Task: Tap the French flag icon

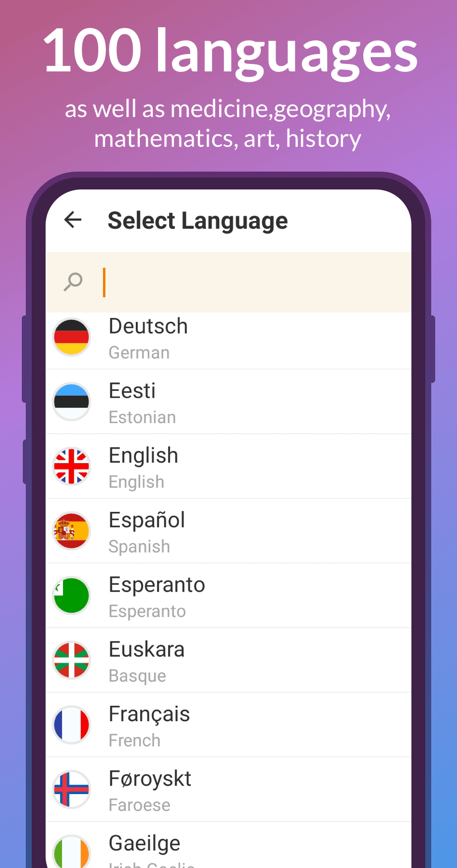Action: pos(72,725)
